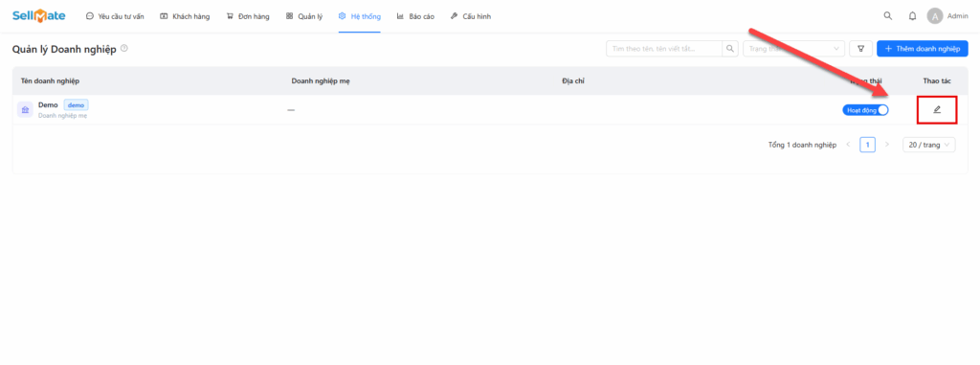Toggle the Hoạt động status switch
Screen dimensions: 980x365
point(865,110)
